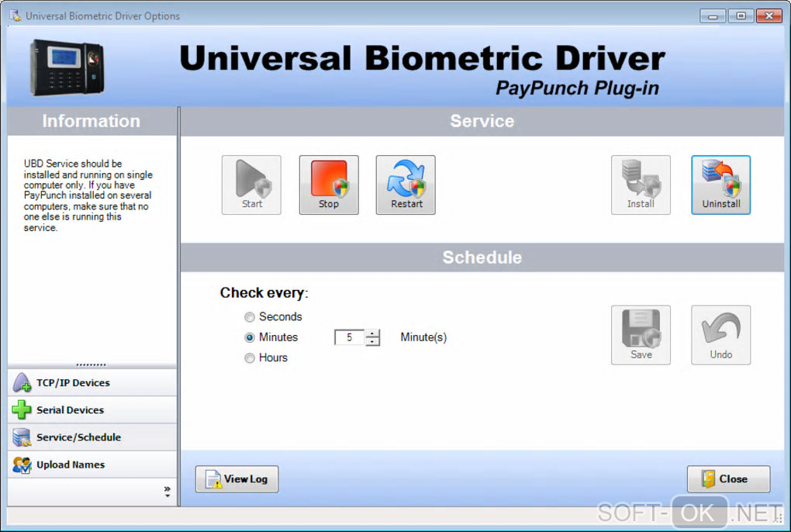Click the Schedule section header
This screenshot has width=791, height=532.
[482, 257]
